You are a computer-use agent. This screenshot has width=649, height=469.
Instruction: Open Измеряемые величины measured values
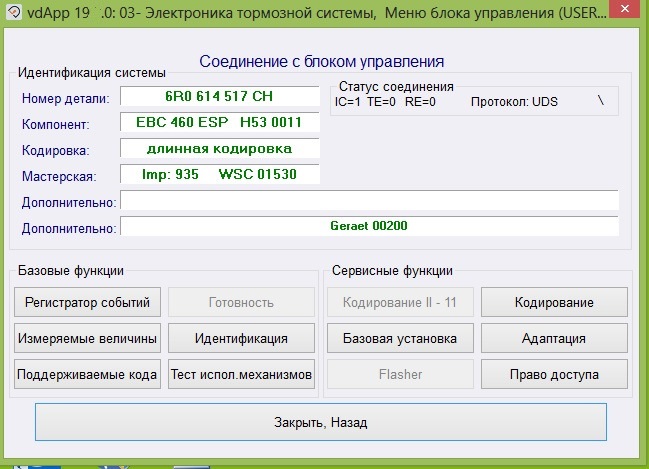click(x=87, y=338)
